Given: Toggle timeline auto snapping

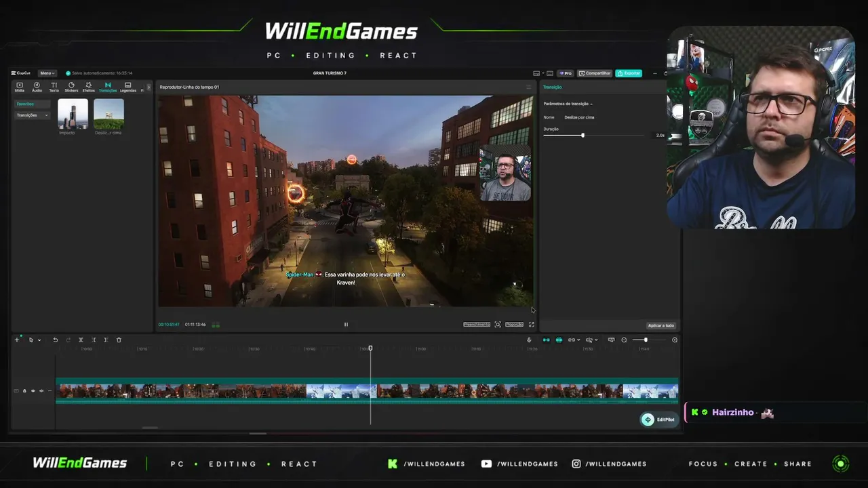Looking at the screenshot, I should 559,340.
